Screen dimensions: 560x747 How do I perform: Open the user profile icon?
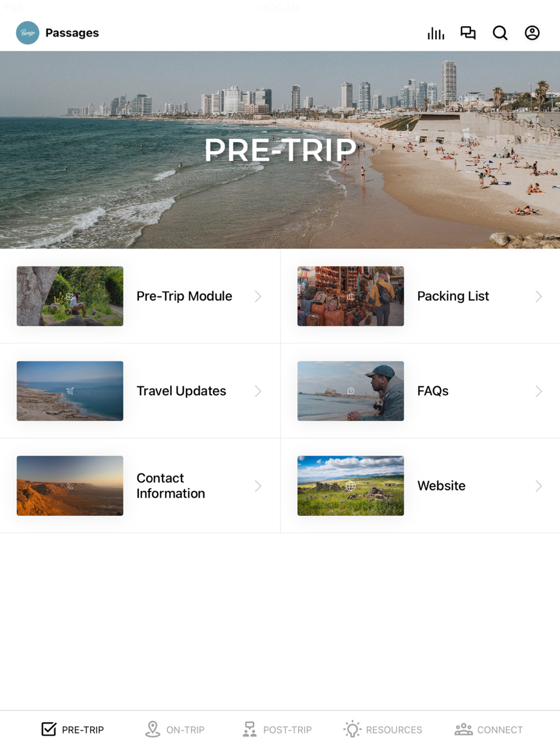point(532,33)
